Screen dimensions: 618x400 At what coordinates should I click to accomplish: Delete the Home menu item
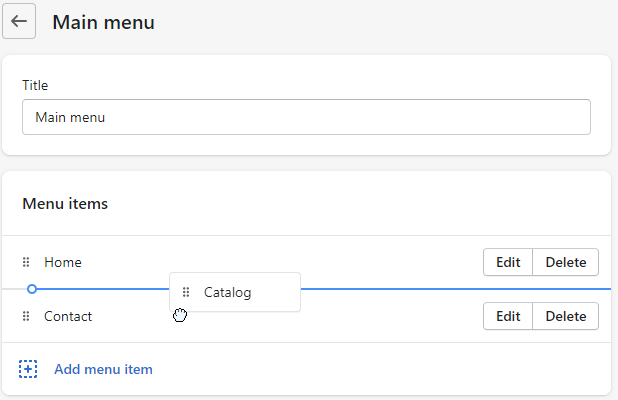point(566,262)
